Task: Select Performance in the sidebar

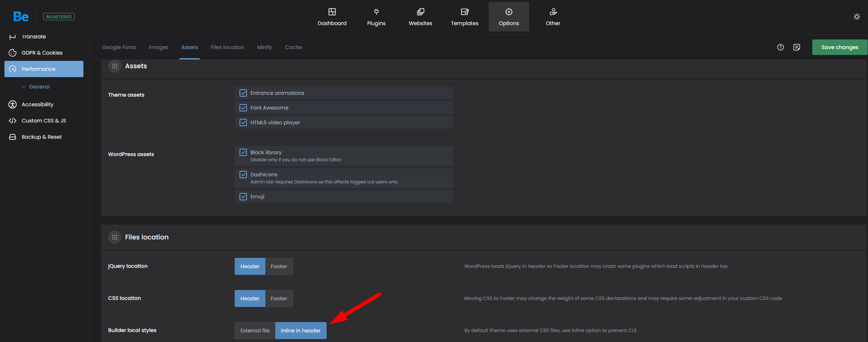Action: [44, 69]
